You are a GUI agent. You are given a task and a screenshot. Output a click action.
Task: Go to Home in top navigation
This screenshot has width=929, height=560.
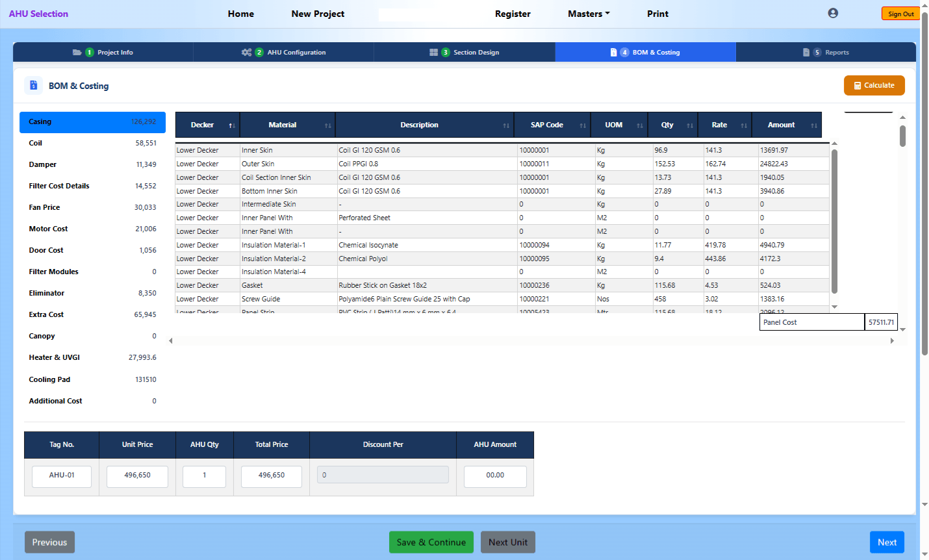coord(241,14)
